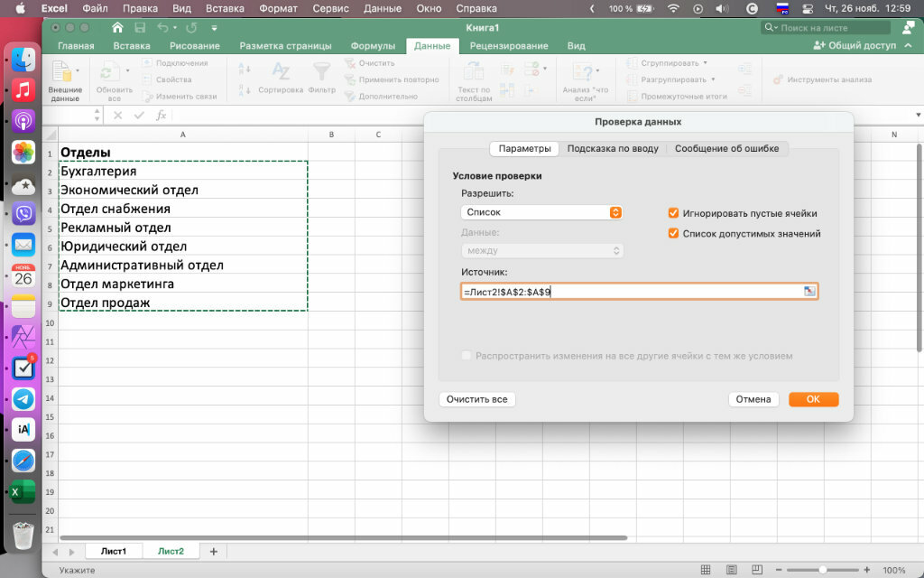Viewport: 924px width, 578px height.
Task: Expand the formula bar chevron
Action: coord(918,115)
